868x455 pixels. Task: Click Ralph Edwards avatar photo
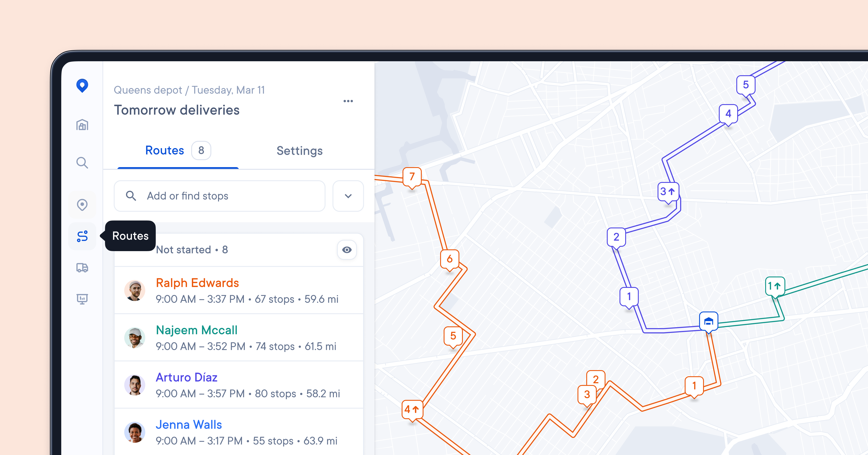pyautogui.click(x=135, y=290)
